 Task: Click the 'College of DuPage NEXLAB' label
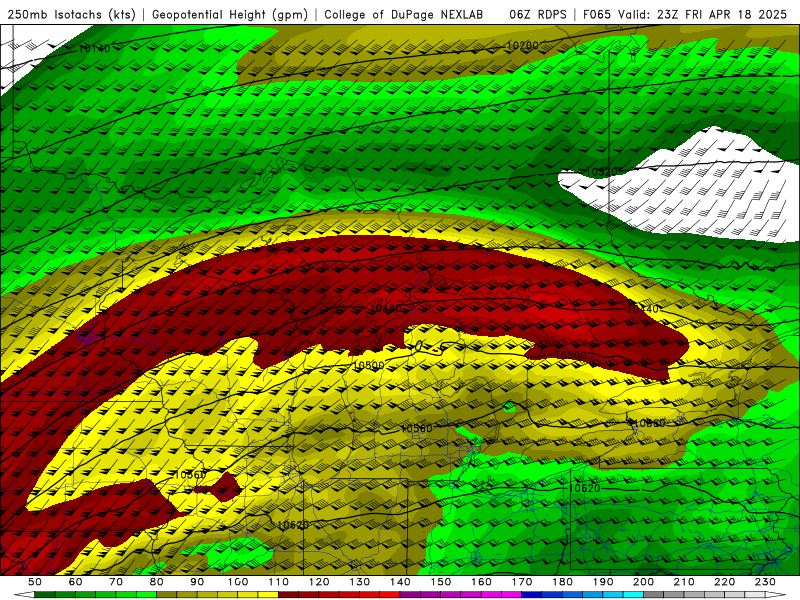pos(404,14)
